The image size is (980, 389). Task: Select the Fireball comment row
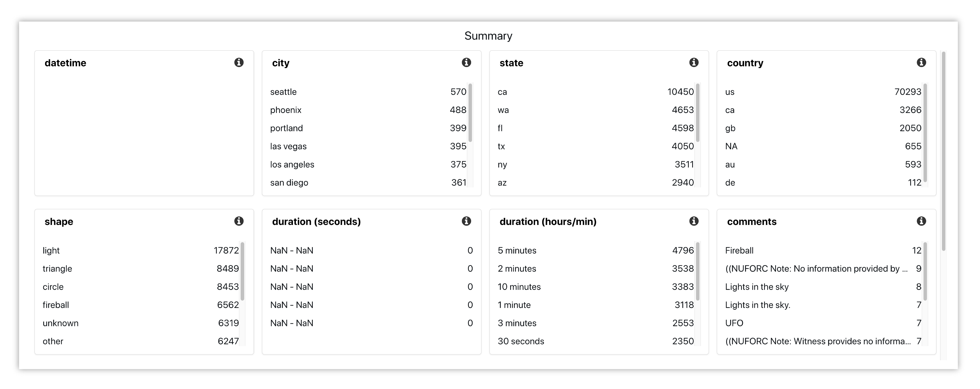[x=823, y=250]
